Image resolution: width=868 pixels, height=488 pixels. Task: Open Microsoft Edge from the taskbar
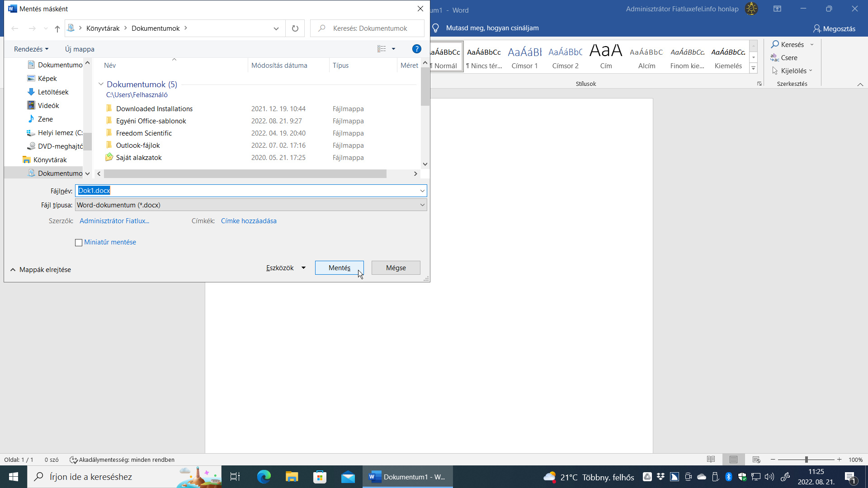tap(264, 477)
